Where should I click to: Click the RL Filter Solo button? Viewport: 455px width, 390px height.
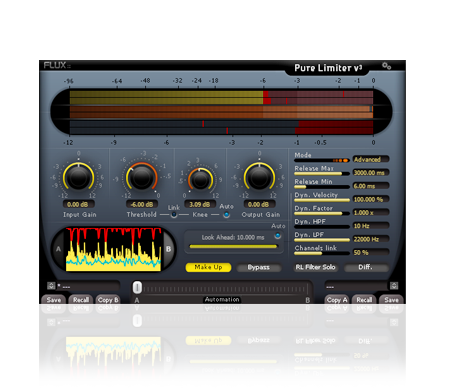tap(315, 267)
